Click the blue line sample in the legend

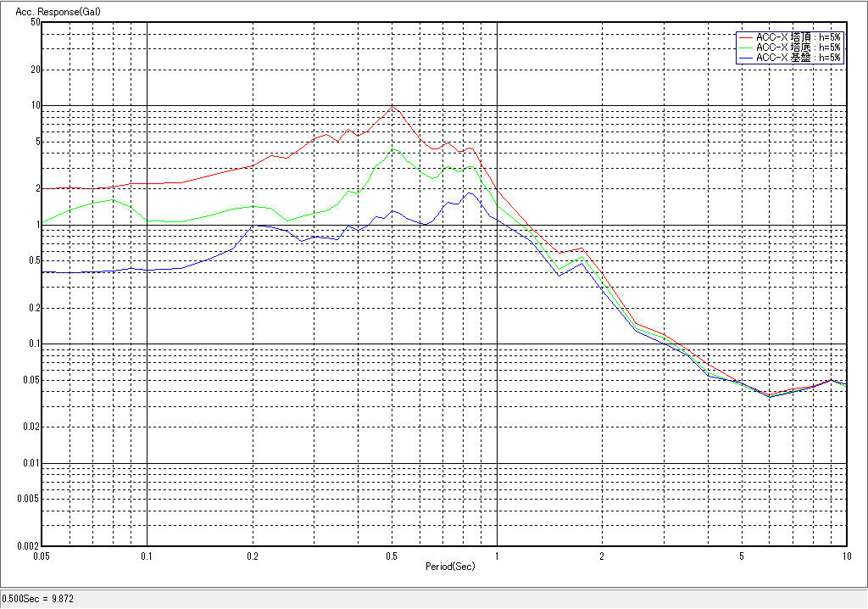click(745, 58)
